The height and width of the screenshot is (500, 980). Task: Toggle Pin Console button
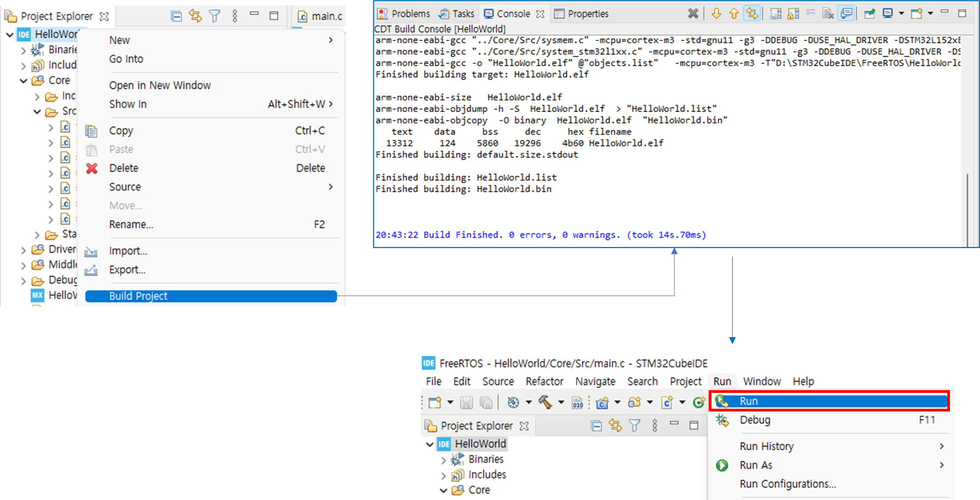[870, 14]
